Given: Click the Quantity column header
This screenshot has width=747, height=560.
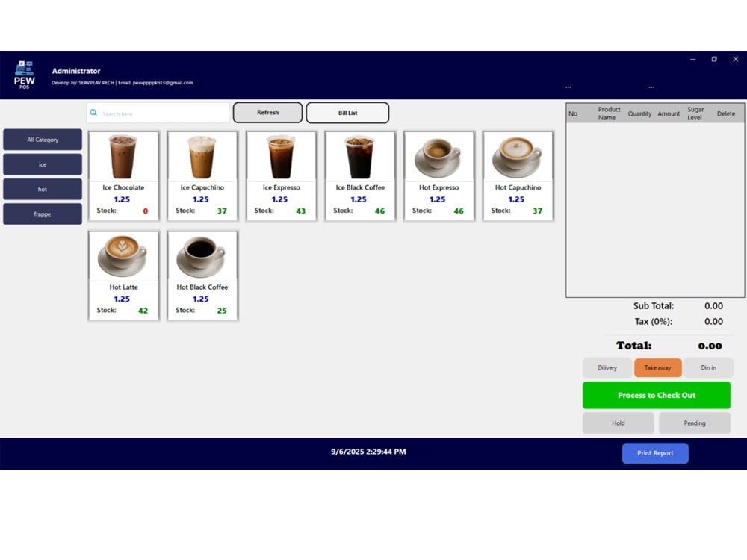Looking at the screenshot, I should pos(639,113).
